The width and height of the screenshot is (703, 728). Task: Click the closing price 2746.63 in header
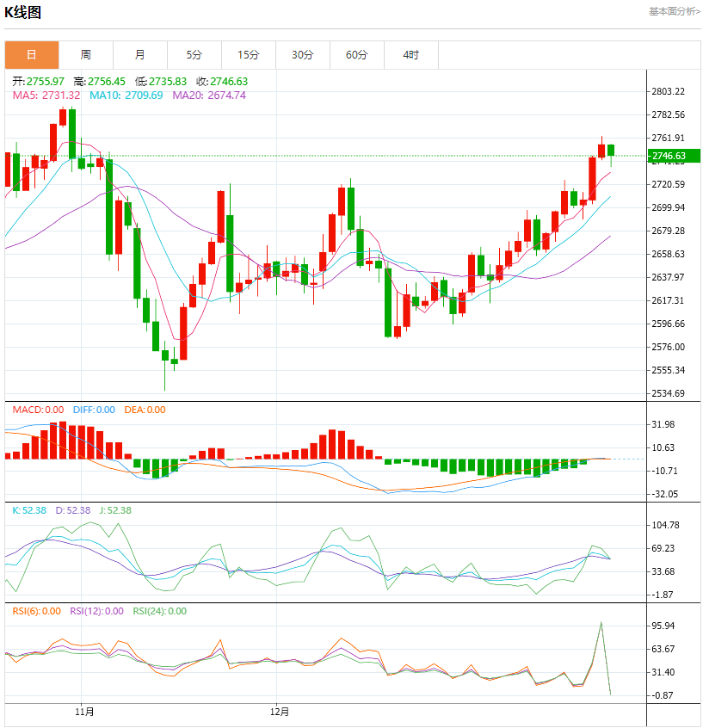point(229,81)
